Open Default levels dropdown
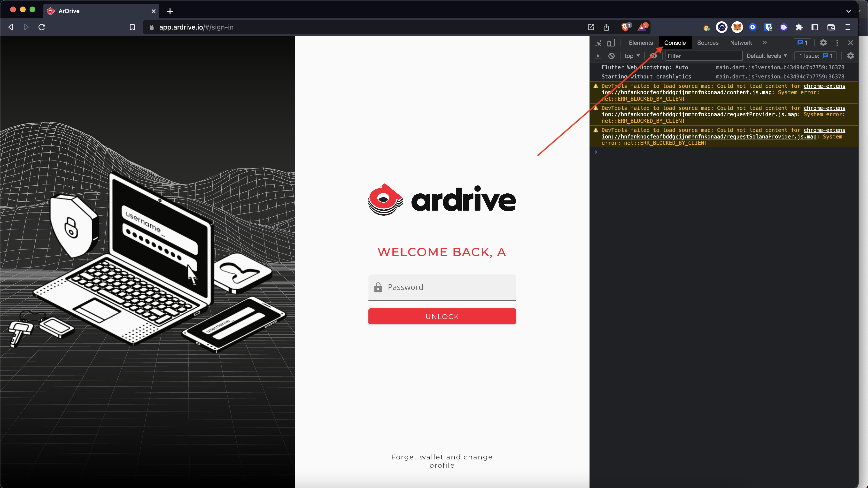The width and height of the screenshot is (868, 488). (767, 56)
